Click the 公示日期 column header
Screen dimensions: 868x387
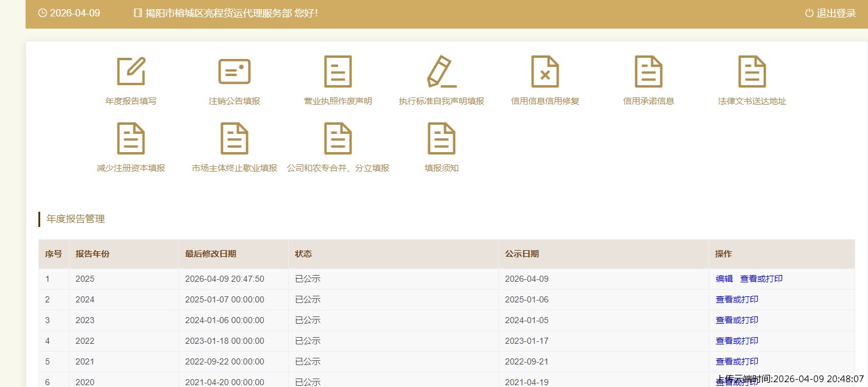[x=521, y=254]
